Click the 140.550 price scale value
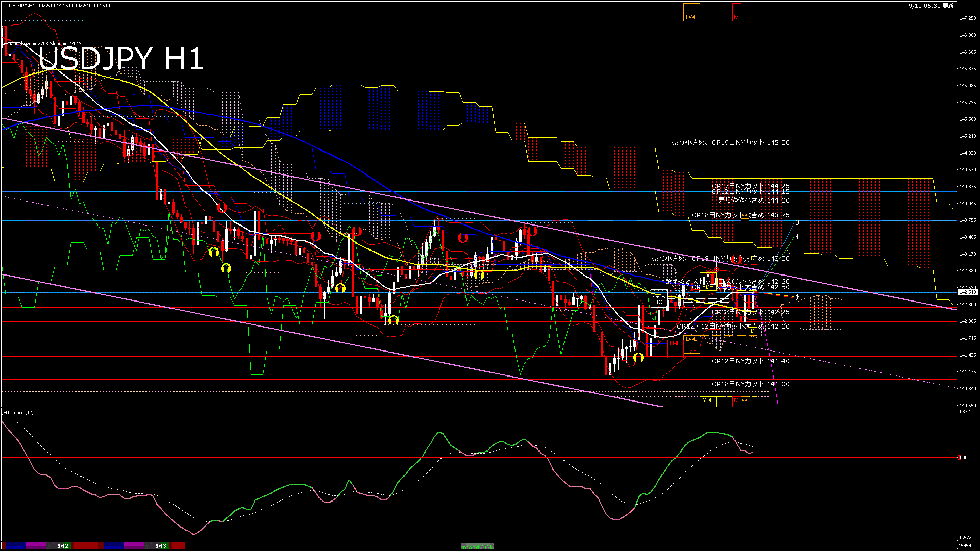 tap(968, 405)
